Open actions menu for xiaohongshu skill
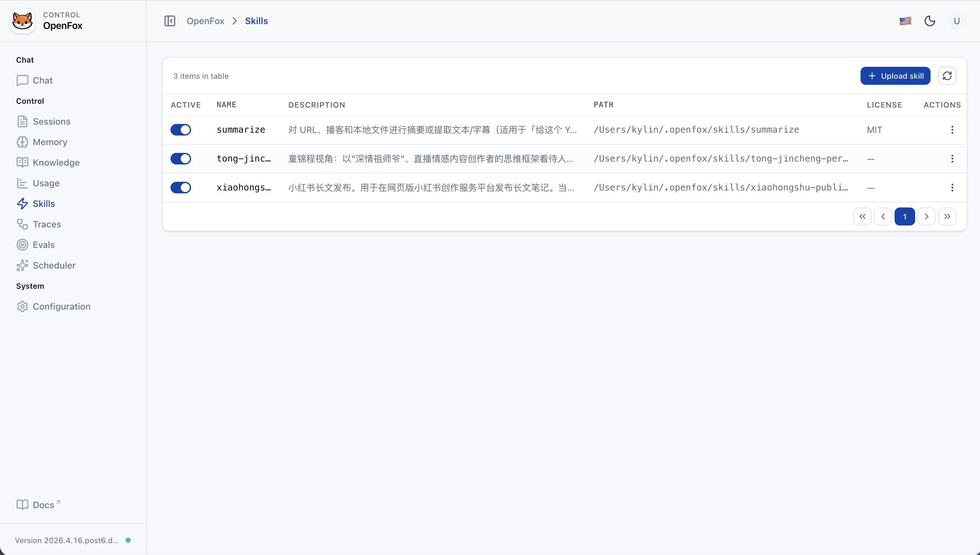This screenshot has width=980, height=555. pos(952,187)
